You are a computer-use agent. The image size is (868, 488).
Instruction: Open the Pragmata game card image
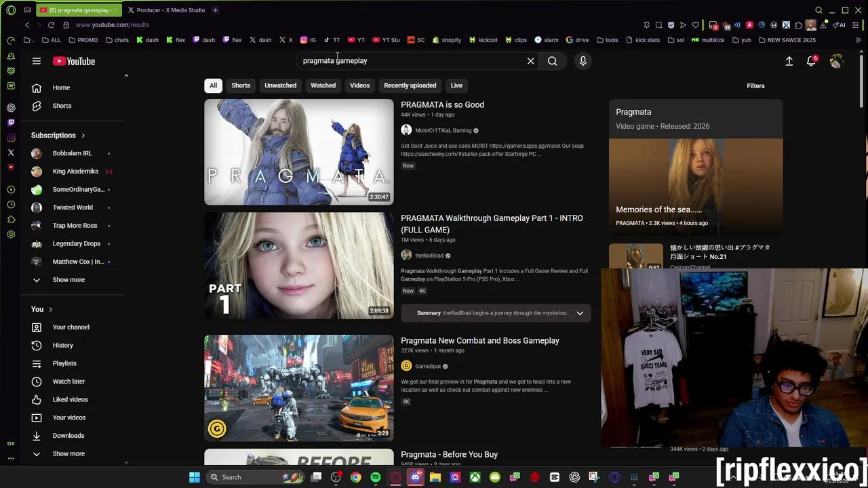(696, 187)
